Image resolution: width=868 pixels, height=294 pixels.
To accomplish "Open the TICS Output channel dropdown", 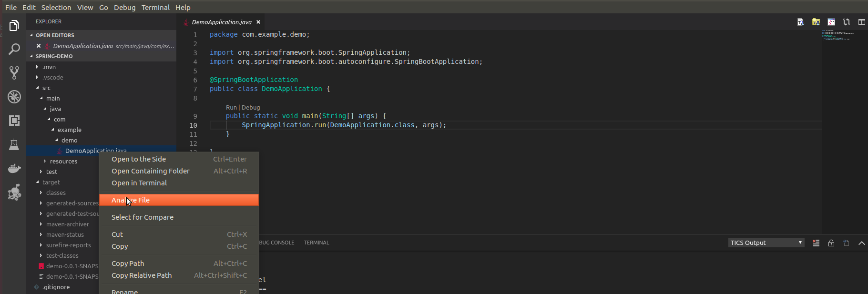I will (x=766, y=243).
